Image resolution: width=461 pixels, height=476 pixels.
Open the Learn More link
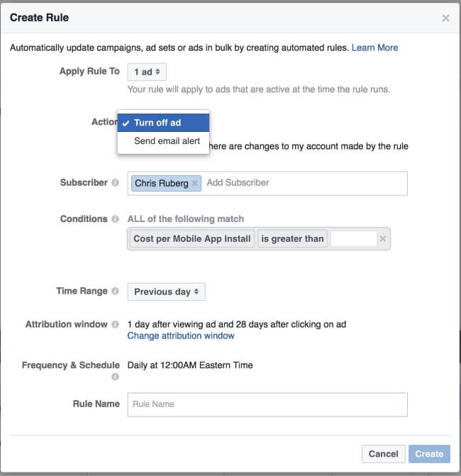click(374, 48)
